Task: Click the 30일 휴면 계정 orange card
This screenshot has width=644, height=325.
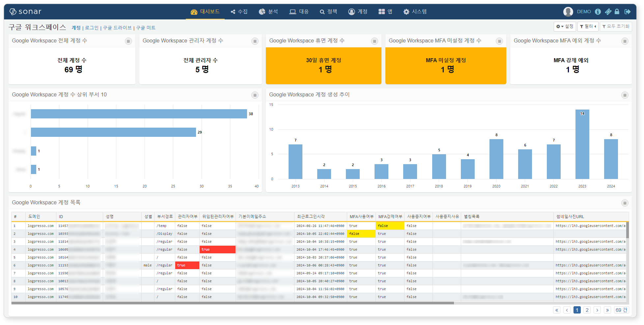Action: [x=323, y=65]
